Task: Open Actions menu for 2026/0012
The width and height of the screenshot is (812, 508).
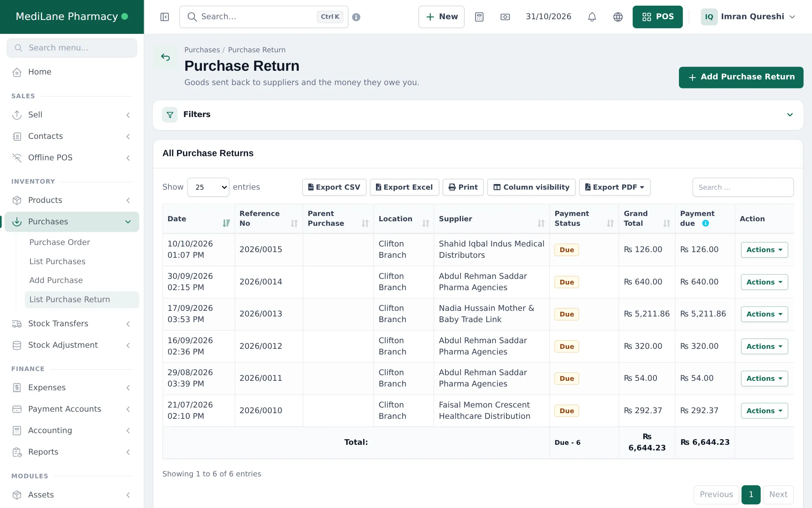Action: [x=764, y=347]
